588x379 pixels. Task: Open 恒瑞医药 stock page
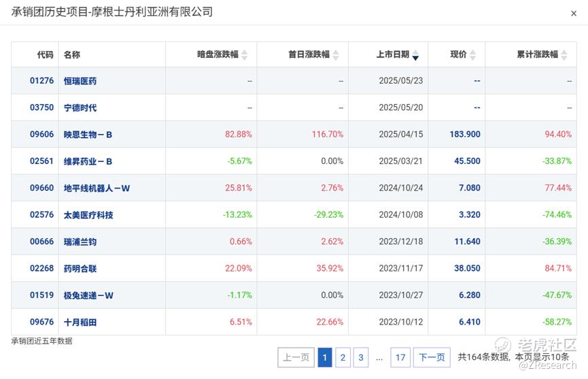(80, 81)
